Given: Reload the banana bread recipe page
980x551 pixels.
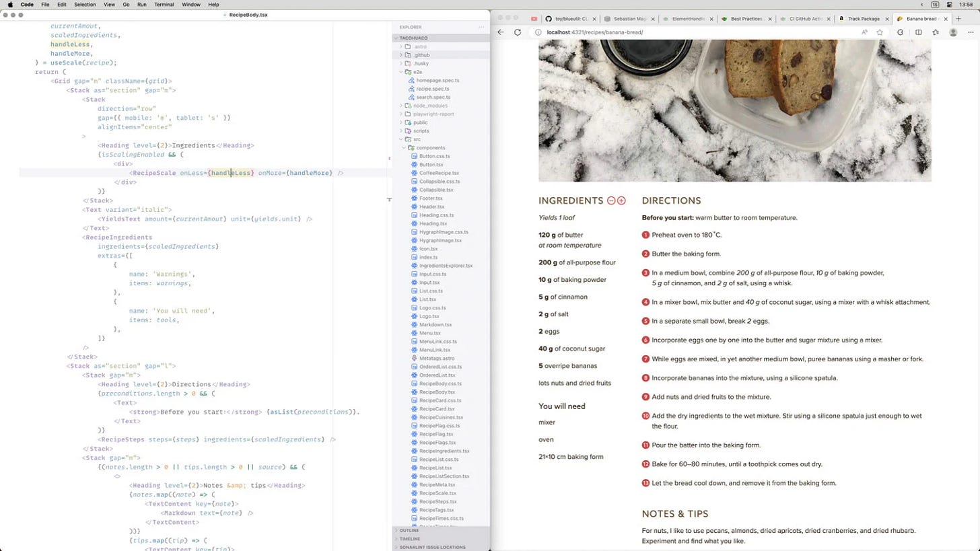Looking at the screenshot, I should click(518, 32).
